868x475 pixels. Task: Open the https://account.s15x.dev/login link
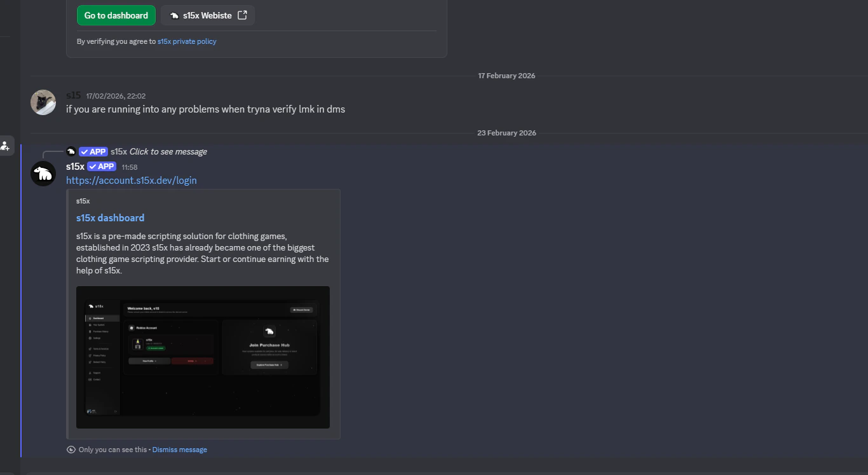point(132,181)
